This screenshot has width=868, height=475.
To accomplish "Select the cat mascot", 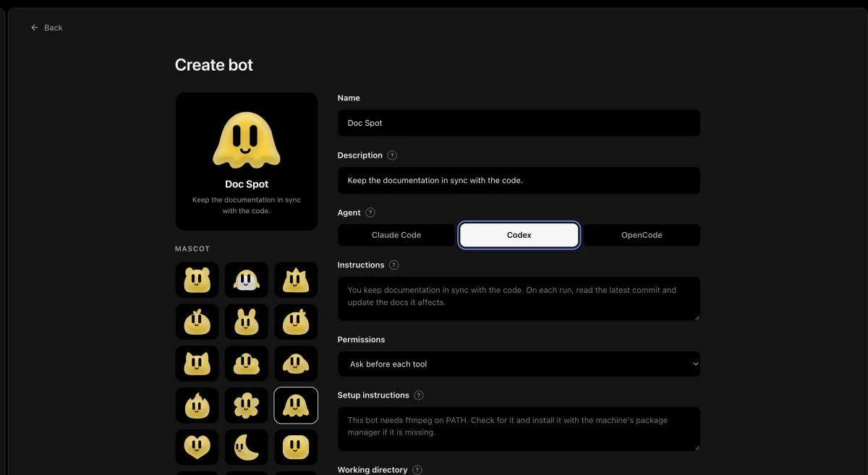I will [x=197, y=364].
